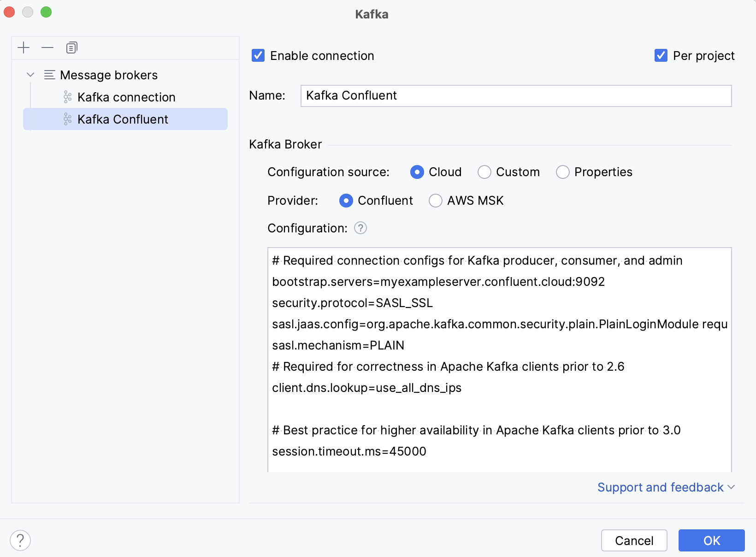This screenshot has height=557, width=756.
Task: Click the list icon next to Message brokers
Action: click(49, 75)
